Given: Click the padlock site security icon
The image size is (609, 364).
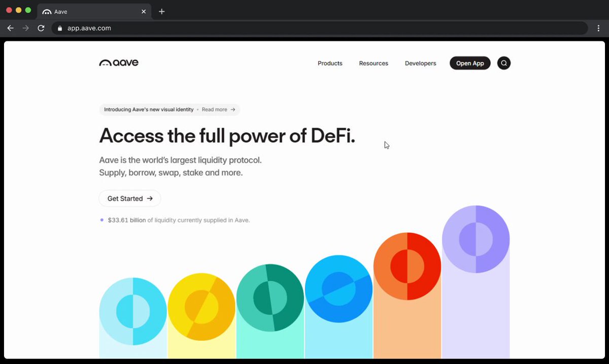Looking at the screenshot, I should [x=60, y=28].
